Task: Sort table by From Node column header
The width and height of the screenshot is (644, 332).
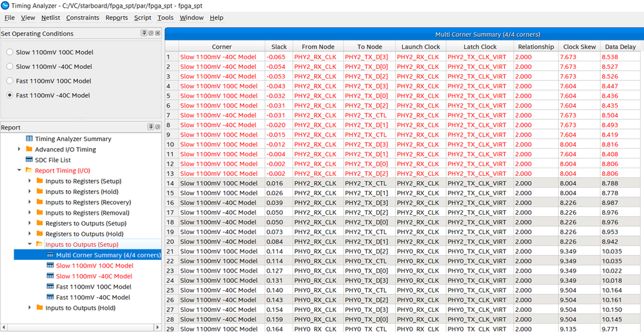Action: (x=318, y=47)
